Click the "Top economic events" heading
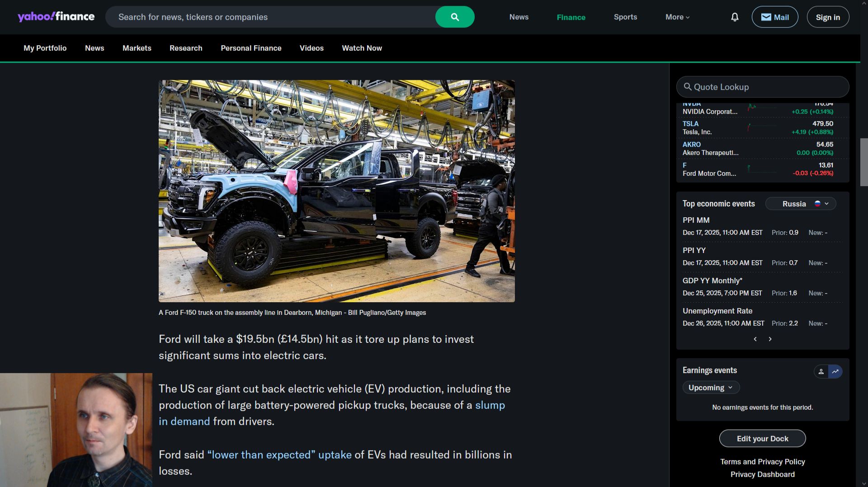This screenshot has width=868, height=487. pos(719,204)
